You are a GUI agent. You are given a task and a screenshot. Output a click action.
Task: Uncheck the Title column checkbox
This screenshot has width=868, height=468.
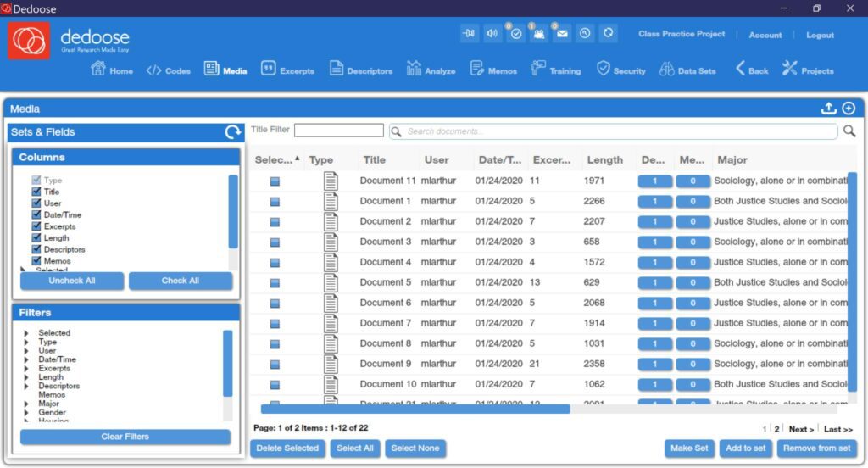[x=36, y=192]
